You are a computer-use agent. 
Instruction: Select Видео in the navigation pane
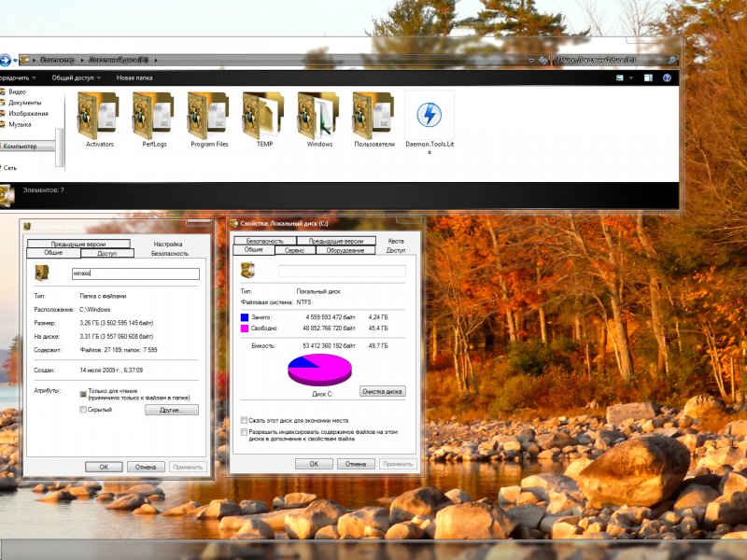click(x=13, y=91)
